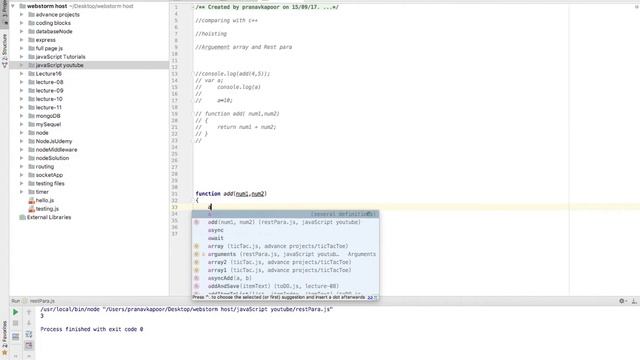Choose the array (ticTac.js) autocomplete suggestion

pyautogui.click(x=285, y=246)
